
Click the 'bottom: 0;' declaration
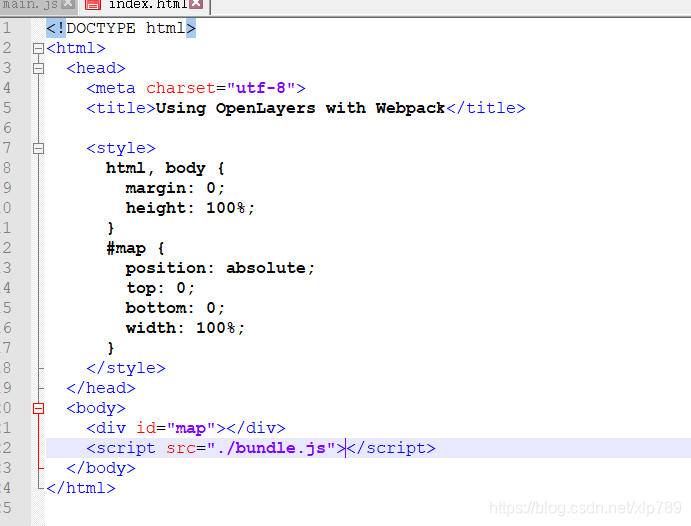click(175, 308)
